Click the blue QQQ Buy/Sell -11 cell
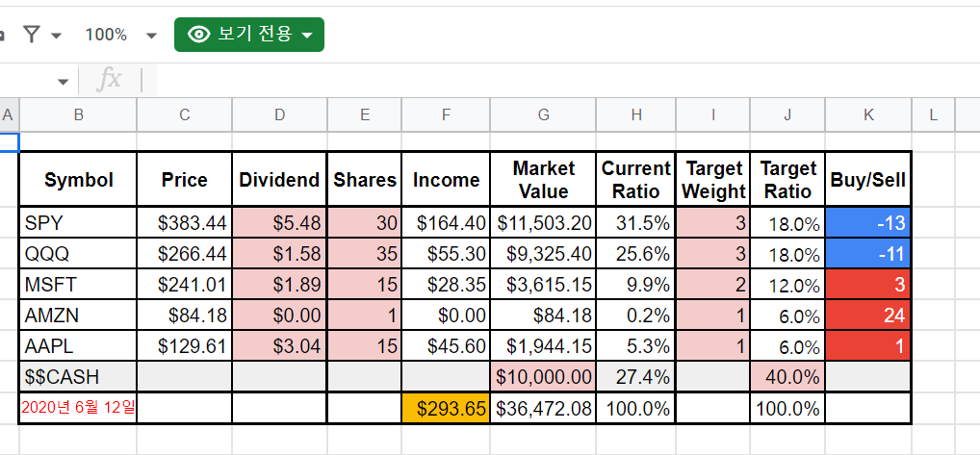Image resolution: width=980 pixels, height=455 pixels. [868, 253]
